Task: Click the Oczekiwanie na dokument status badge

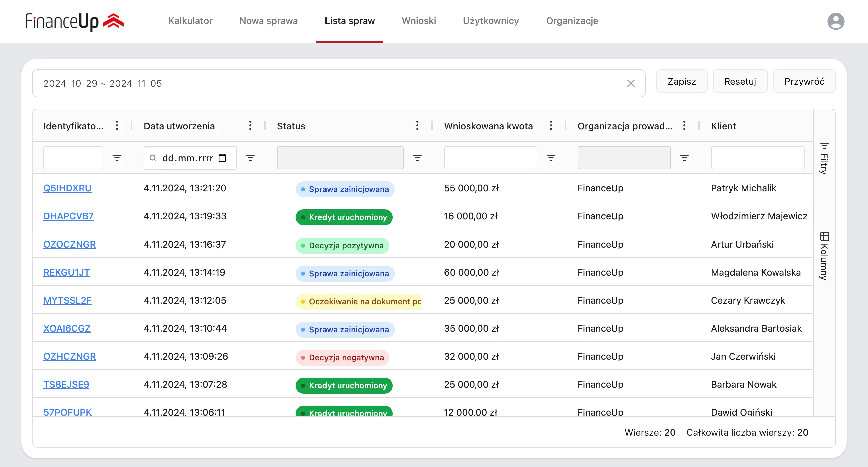Action: tap(359, 301)
